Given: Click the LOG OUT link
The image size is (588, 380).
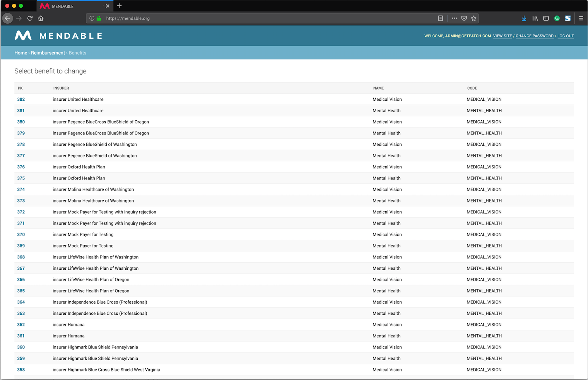Looking at the screenshot, I should [565, 36].
